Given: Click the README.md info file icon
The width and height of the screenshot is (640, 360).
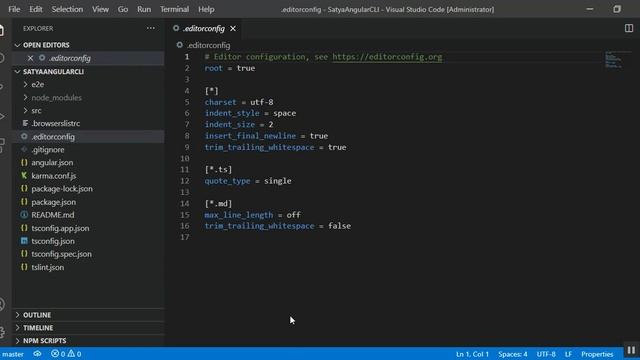Looking at the screenshot, I should (24, 215).
